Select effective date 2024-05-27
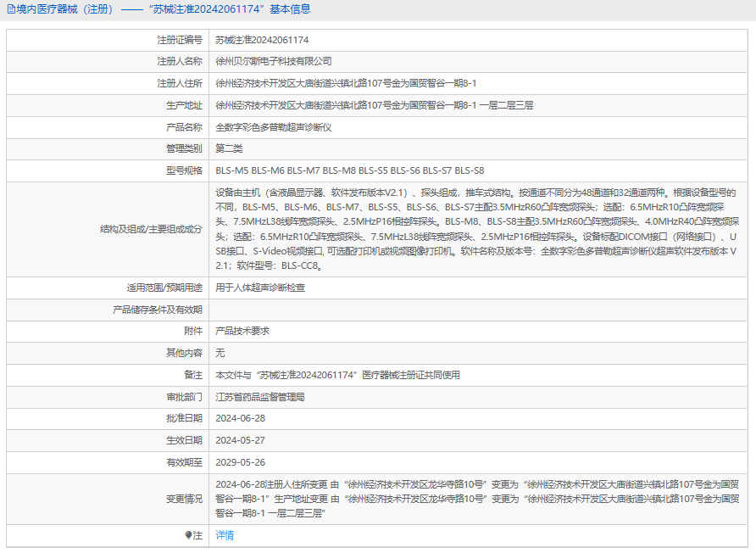The height and width of the screenshot is (553, 756). click(240, 440)
